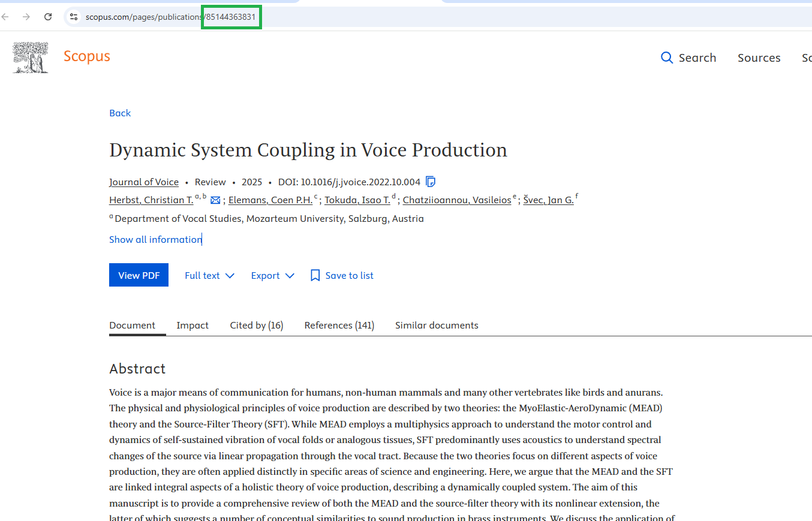Open the Cited by (16) tab
Image resolution: width=812 pixels, height=521 pixels.
256,325
